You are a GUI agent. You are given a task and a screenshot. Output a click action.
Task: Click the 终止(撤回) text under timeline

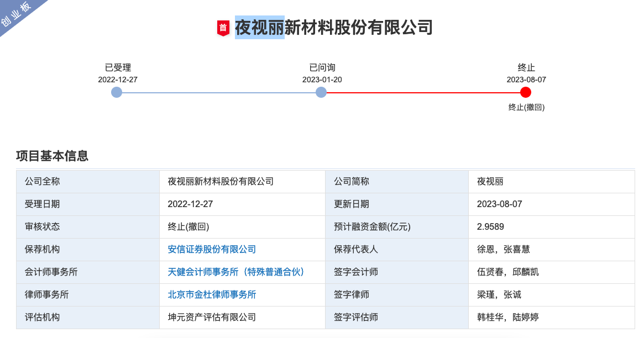pyautogui.click(x=526, y=107)
